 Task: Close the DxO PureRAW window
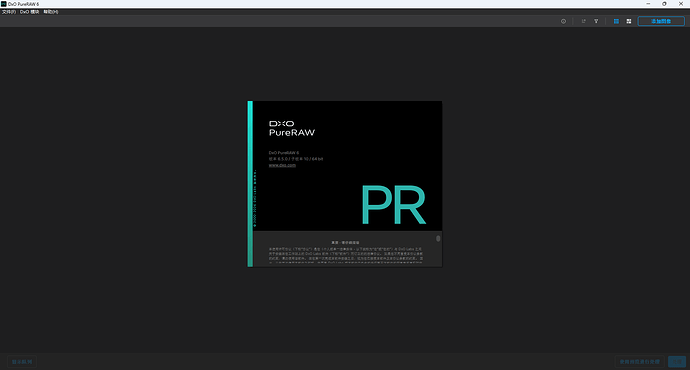tap(681, 4)
